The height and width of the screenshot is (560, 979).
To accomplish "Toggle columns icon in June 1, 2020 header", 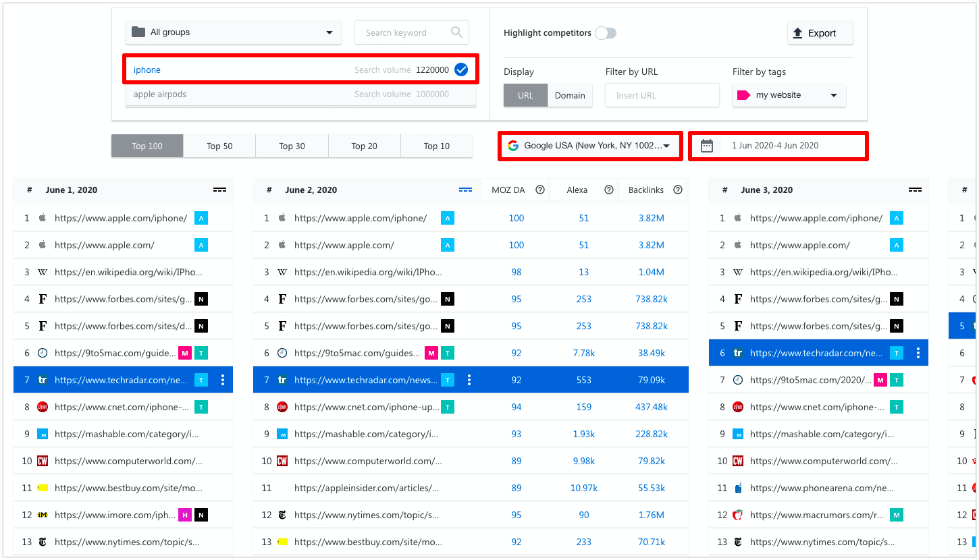I will [219, 190].
